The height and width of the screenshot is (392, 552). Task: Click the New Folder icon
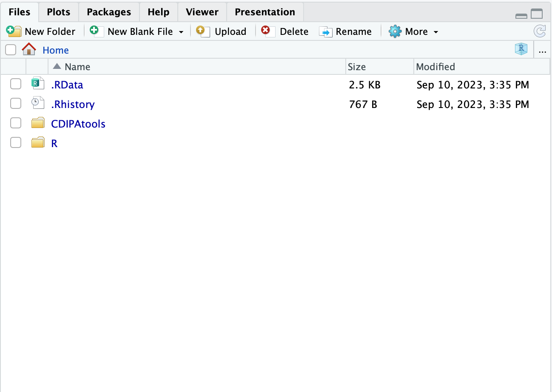(14, 31)
